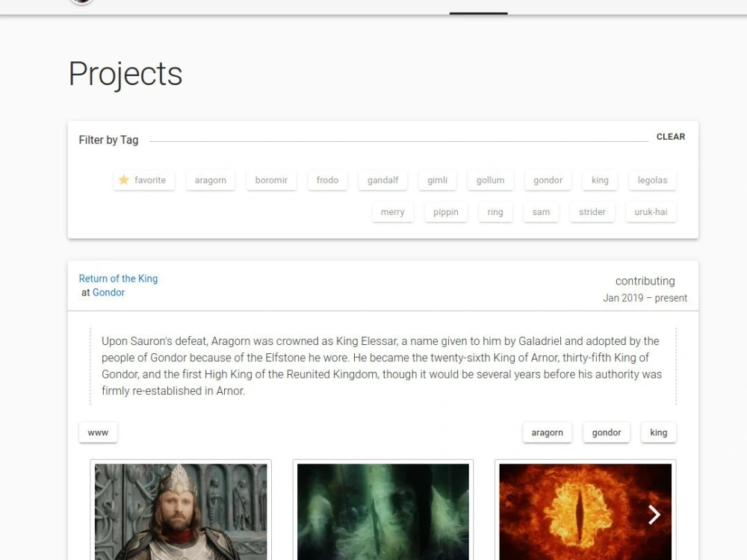Click the Aragorn description paragraph
747x560 pixels.
(382, 366)
